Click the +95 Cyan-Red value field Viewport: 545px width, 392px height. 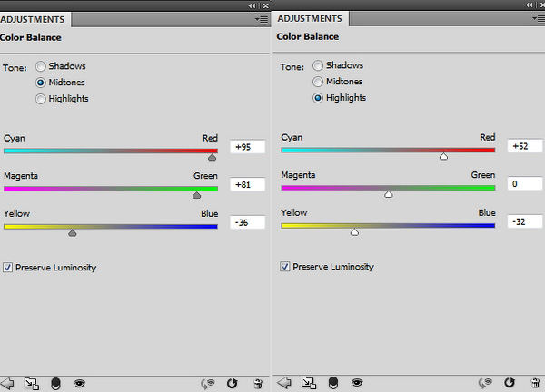(x=247, y=147)
